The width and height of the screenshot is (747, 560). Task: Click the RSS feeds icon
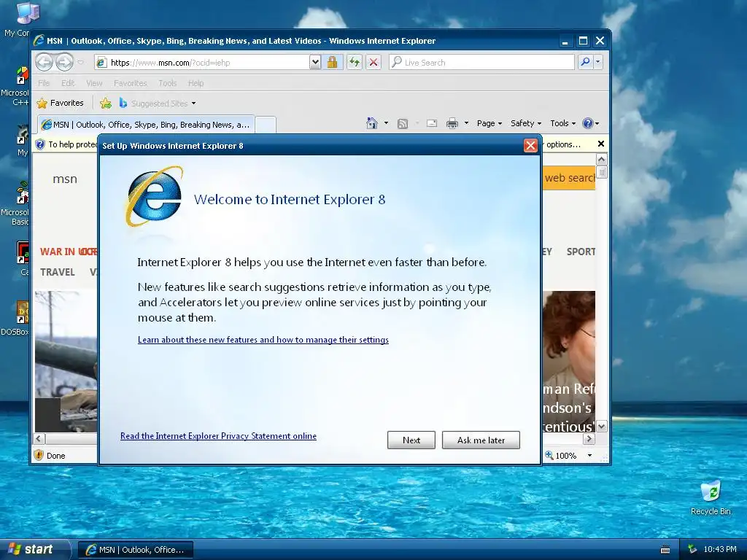click(x=403, y=124)
